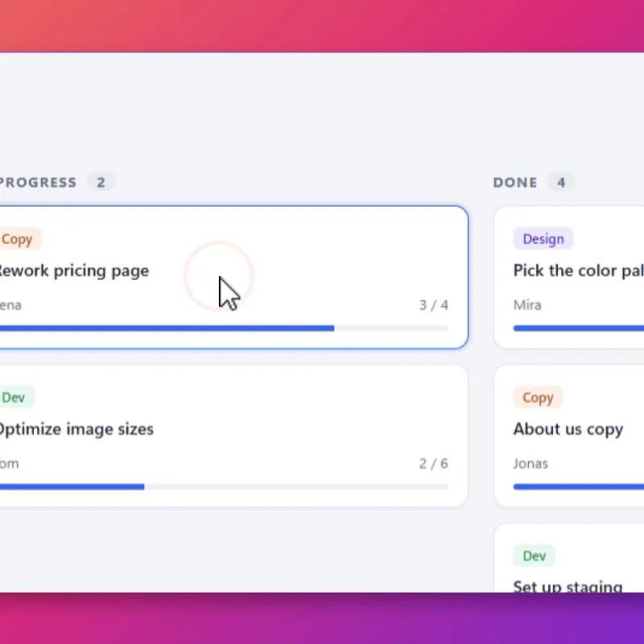This screenshot has width=644, height=644.
Task: Click the DONE column header
Action: (515, 183)
